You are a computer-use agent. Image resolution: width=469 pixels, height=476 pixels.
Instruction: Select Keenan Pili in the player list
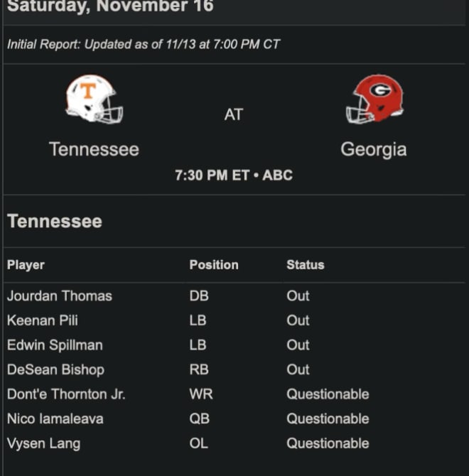tap(43, 320)
